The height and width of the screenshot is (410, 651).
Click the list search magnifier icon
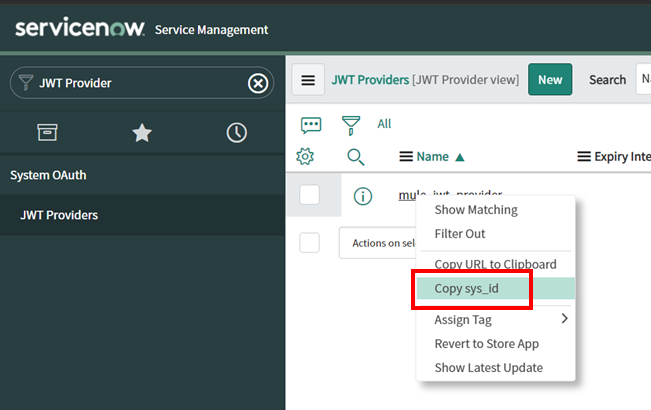[356, 156]
